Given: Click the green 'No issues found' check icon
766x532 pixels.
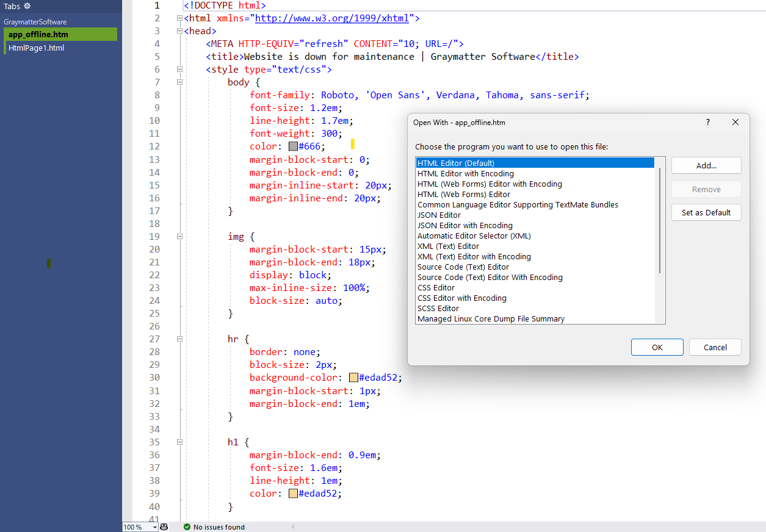Looking at the screenshot, I should pyautogui.click(x=187, y=527).
